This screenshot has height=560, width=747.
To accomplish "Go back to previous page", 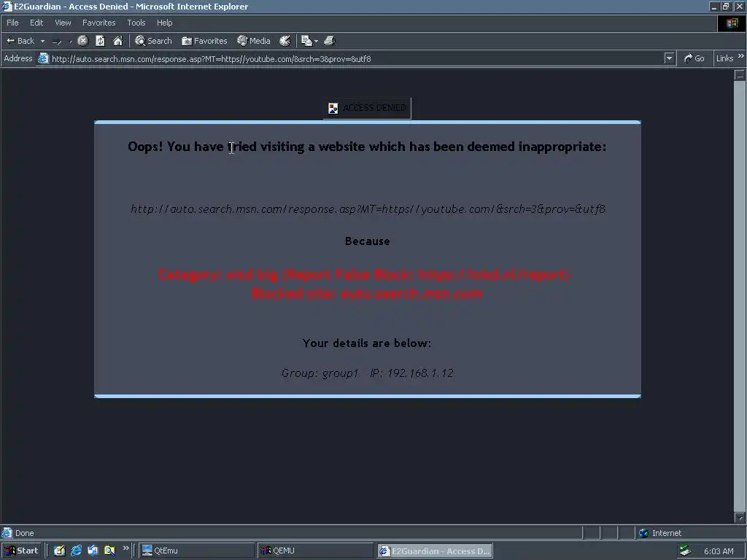I will (x=20, y=41).
